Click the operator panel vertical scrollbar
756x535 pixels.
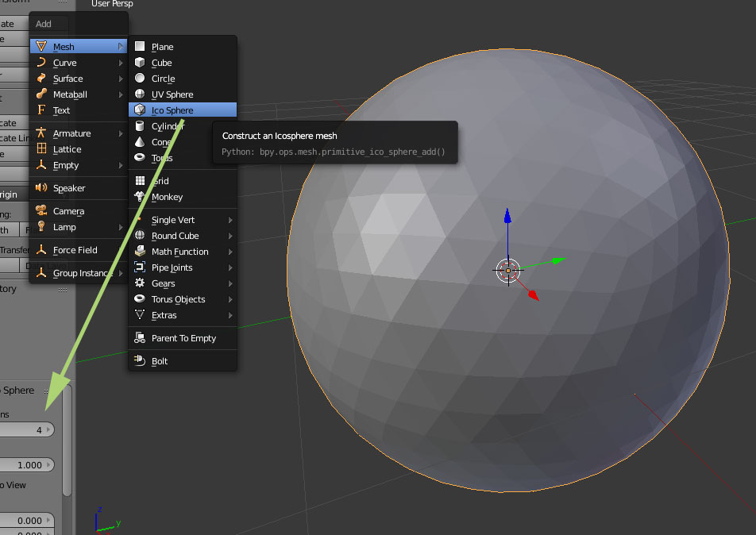pos(67,441)
